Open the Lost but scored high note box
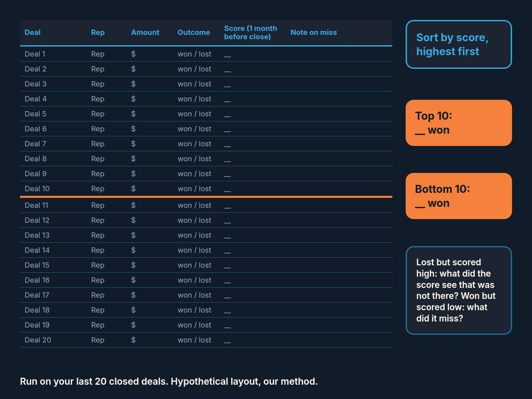 coord(459,290)
